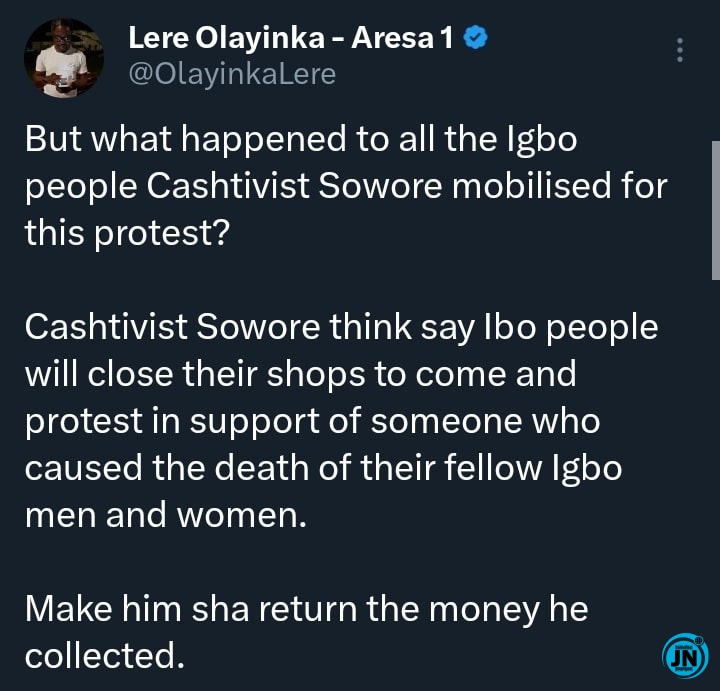Click the vertical scrollbar on the right edge
720x691 pixels.
(x=714, y=210)
